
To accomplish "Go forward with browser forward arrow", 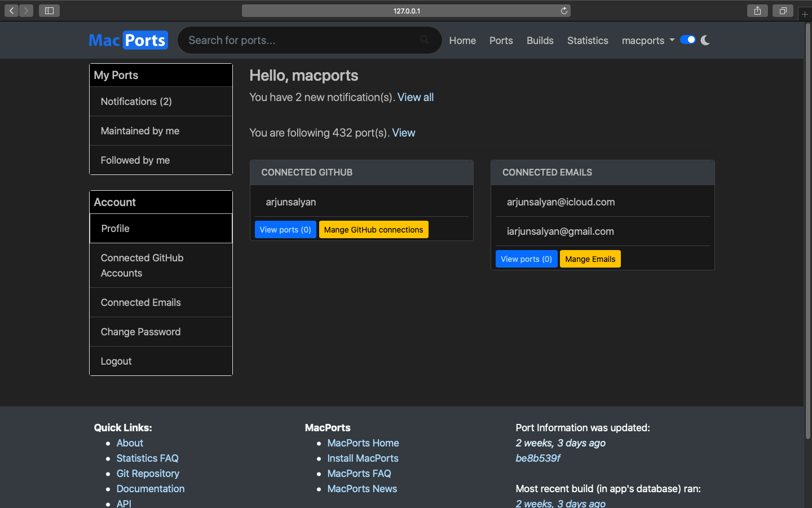I will pyautogui.click(x=26, y=11).
